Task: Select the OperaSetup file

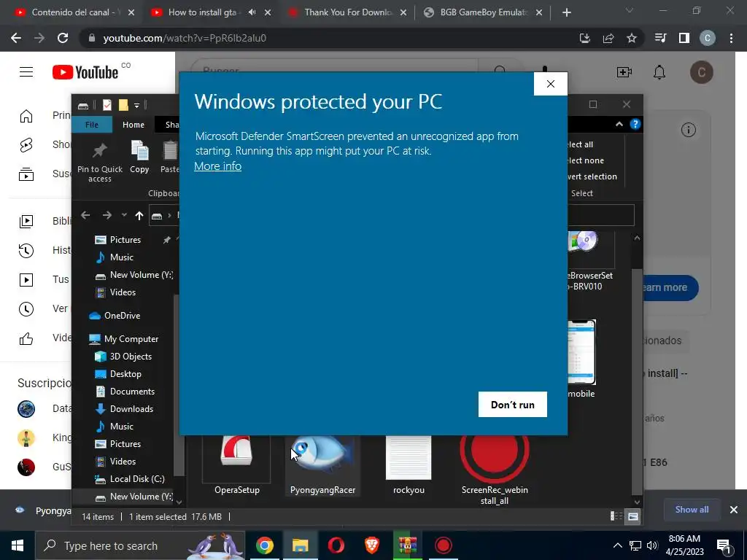Action: coord(237,464)
